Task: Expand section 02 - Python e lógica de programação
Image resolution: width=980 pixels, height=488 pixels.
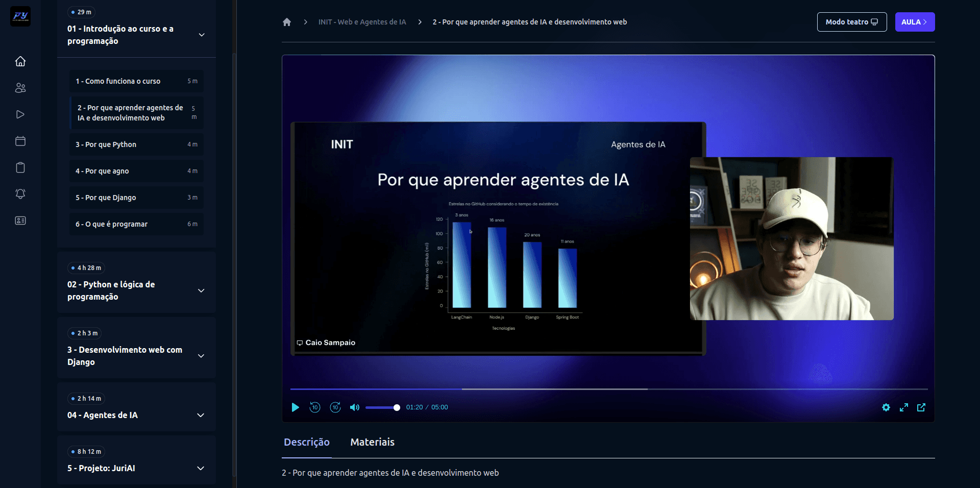Action: click(201, 290)
